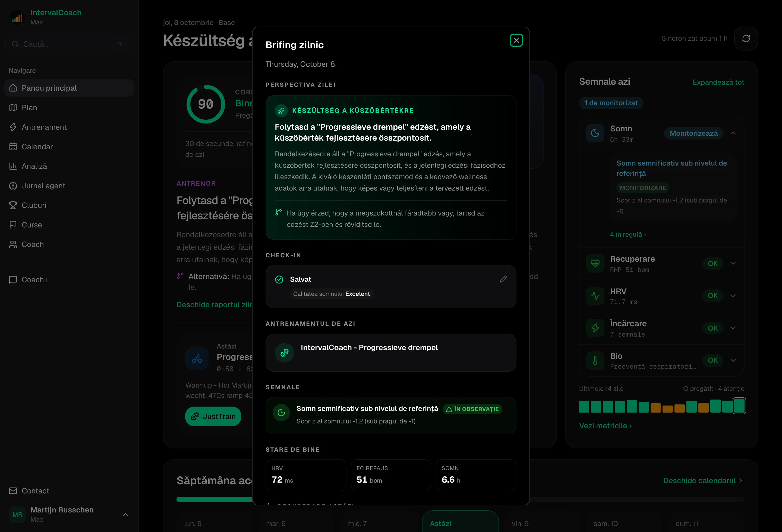Click the green JustTrain button
The height and width of the screenshot is (532, 782).
213,416
